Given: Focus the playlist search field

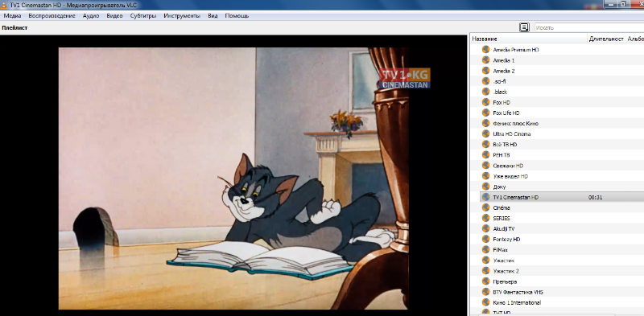Looking at the screenshot, I should (x=589, y=28).
